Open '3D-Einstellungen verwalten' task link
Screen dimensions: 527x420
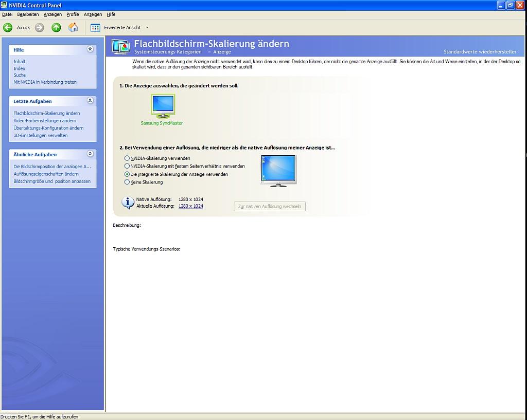(x=41, y=135)
